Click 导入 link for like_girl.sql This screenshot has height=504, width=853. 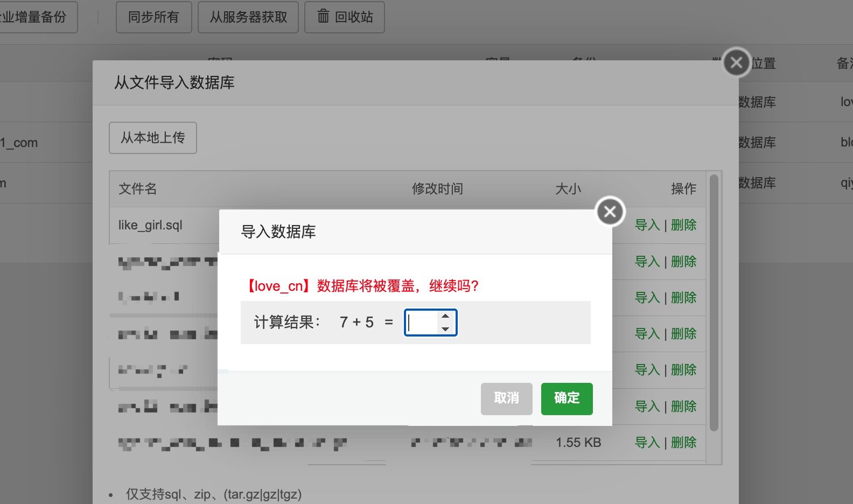647,225
